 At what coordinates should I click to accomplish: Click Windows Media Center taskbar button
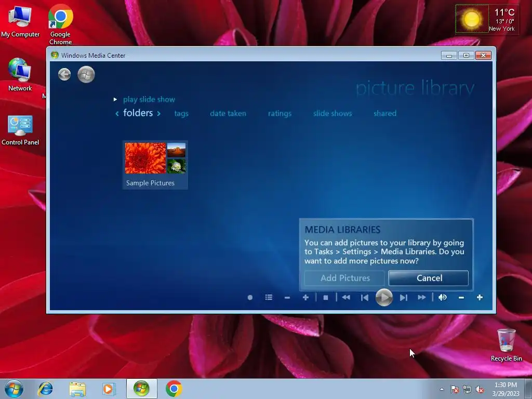[x=141, y=389]
